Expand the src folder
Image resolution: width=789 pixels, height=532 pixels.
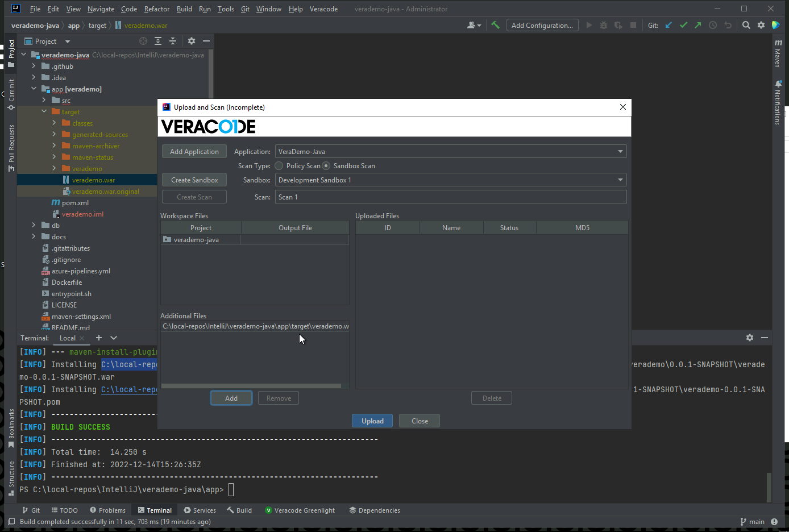click(x=44, y=101)
